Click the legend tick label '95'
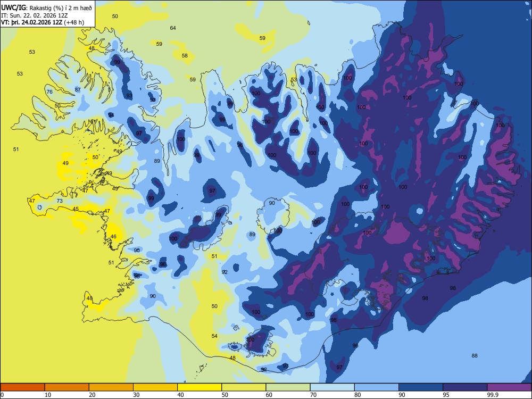 446,395
